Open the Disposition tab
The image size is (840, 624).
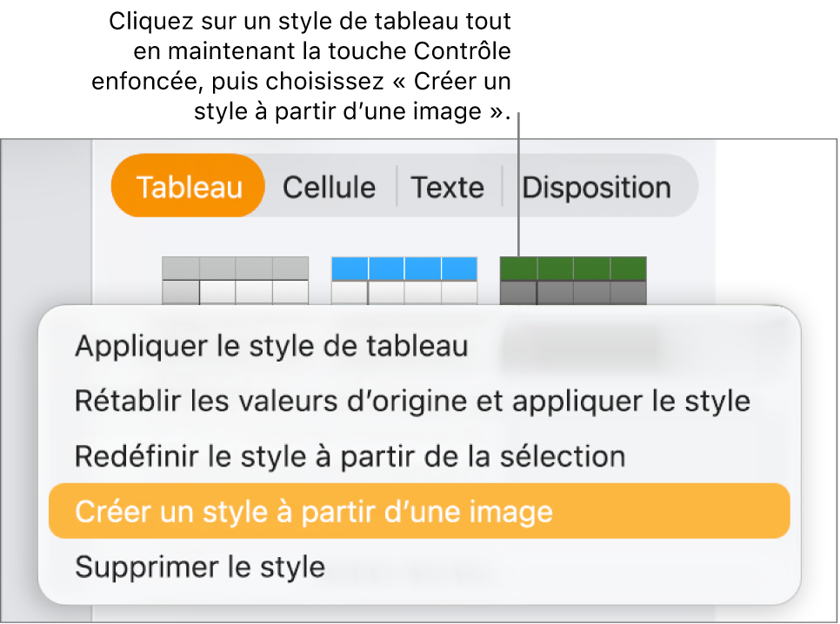pos(597,186)
